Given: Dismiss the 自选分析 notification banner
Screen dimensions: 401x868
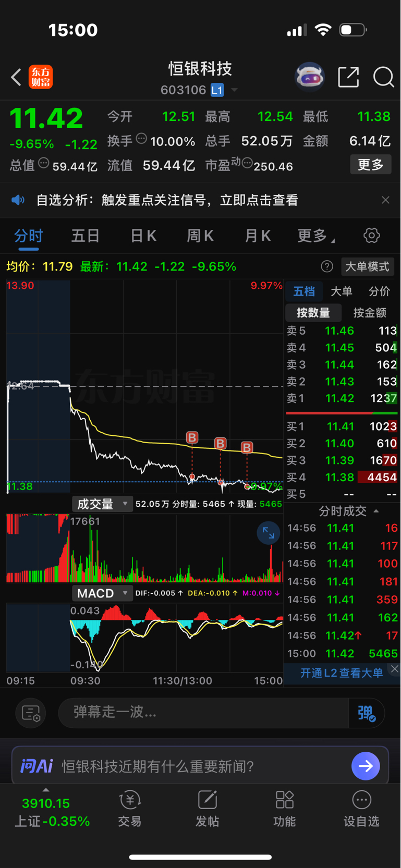Looking at the screenshot, I should (385, 200).
